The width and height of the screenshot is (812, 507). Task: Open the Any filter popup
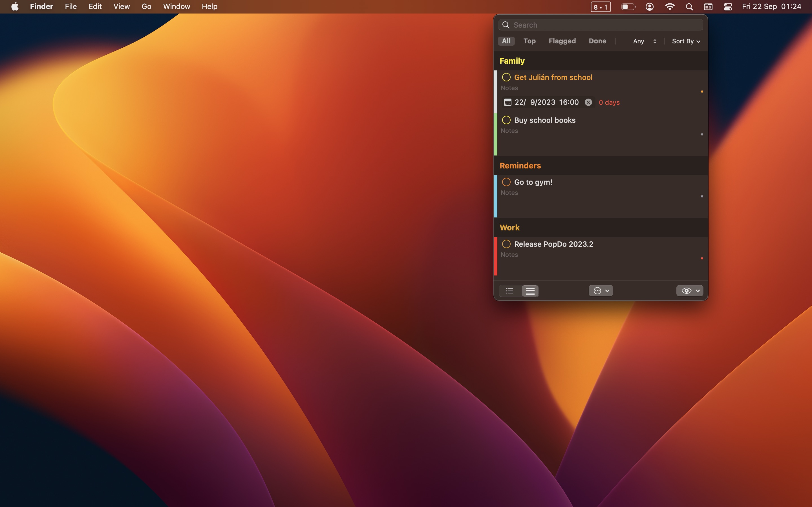pos(644,41)
